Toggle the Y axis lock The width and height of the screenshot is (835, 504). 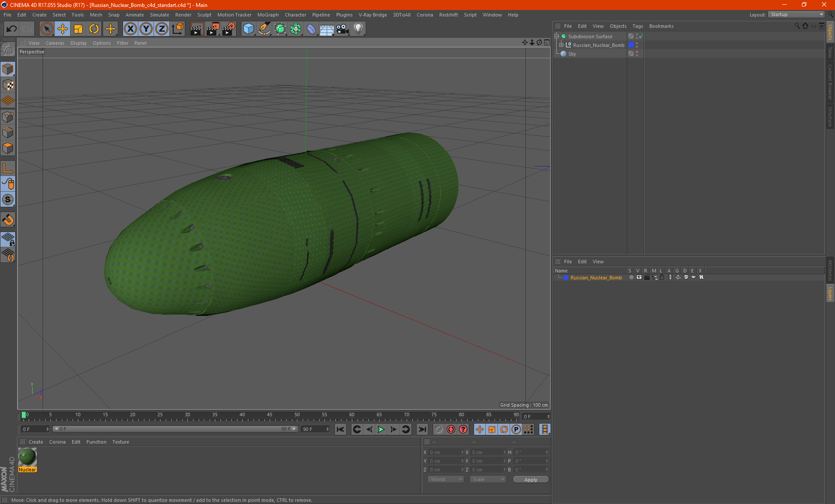(x=146, y=29)
